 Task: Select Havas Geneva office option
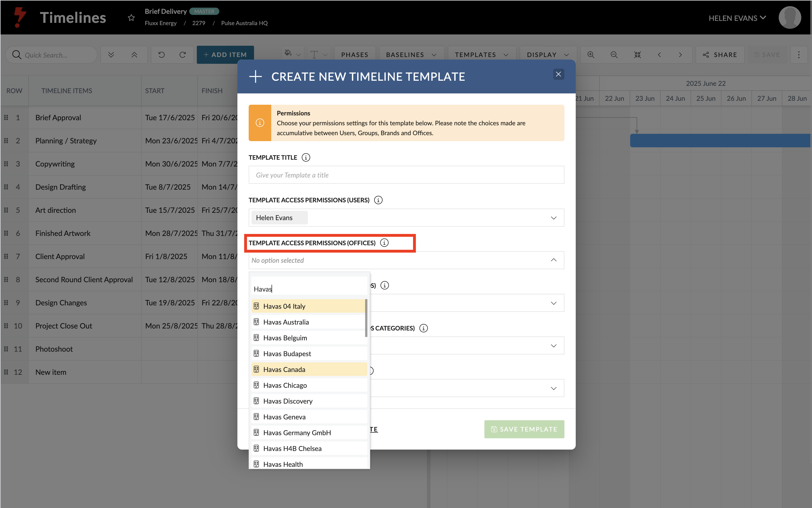coord(309,417)
